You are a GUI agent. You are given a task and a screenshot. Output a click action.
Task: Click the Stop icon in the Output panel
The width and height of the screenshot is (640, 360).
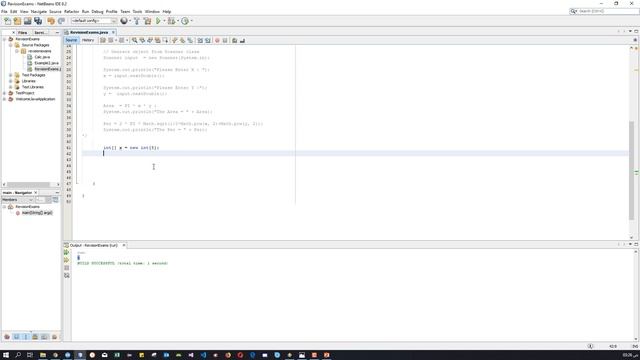pyautogui.click(x=67, y=268)
